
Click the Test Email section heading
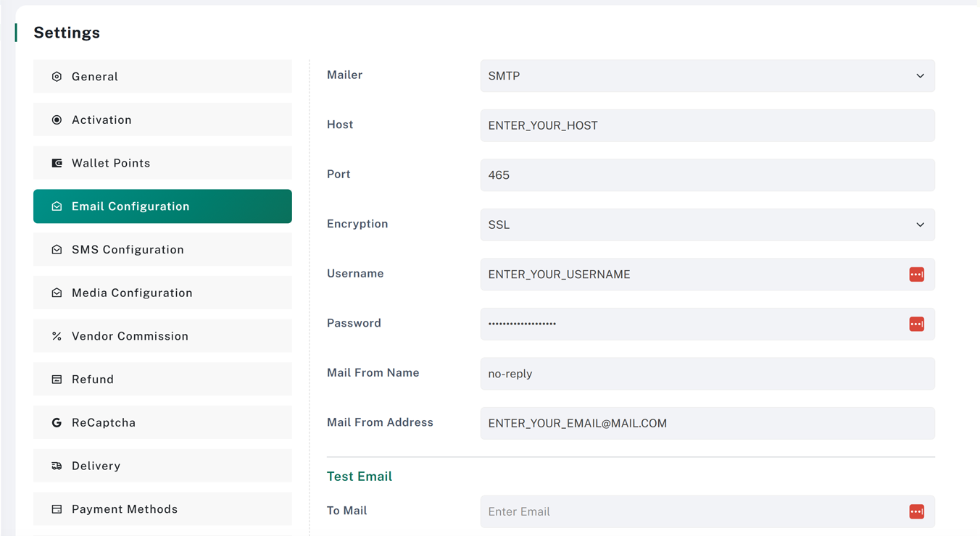pos(360,476)
